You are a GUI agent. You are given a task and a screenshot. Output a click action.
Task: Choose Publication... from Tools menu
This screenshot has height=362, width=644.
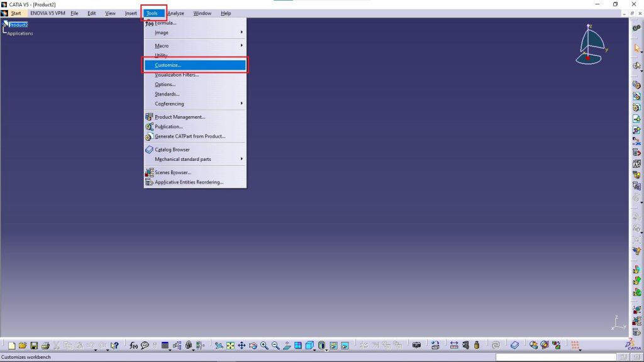tap(195, 126)
